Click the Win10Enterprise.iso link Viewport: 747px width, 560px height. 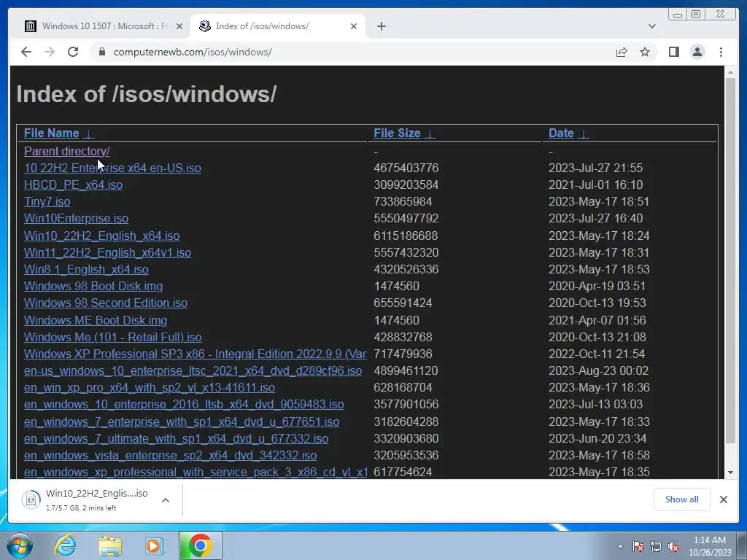pyautogui.click(x=76, y=218)
